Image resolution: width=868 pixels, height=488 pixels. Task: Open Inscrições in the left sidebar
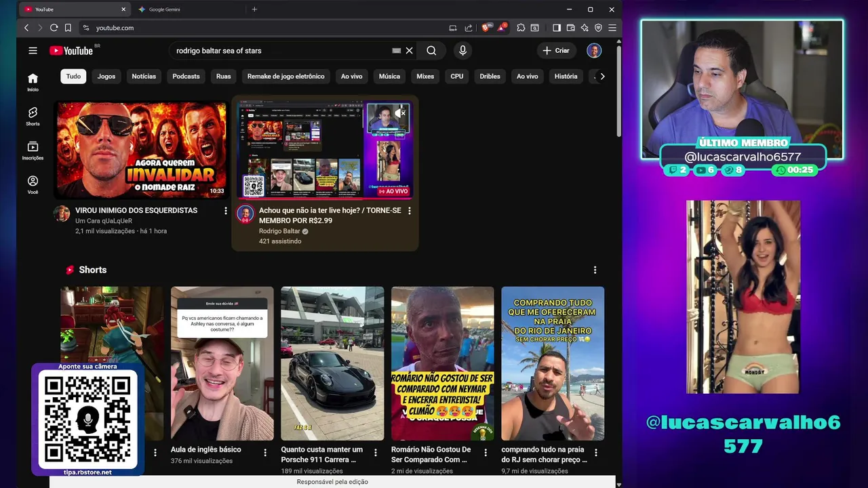[x=33, y=150]
